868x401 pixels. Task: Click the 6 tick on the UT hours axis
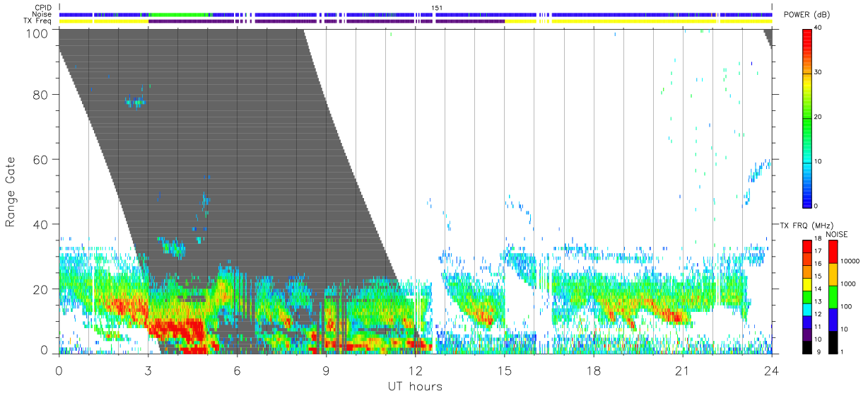[x=237, y=370]
